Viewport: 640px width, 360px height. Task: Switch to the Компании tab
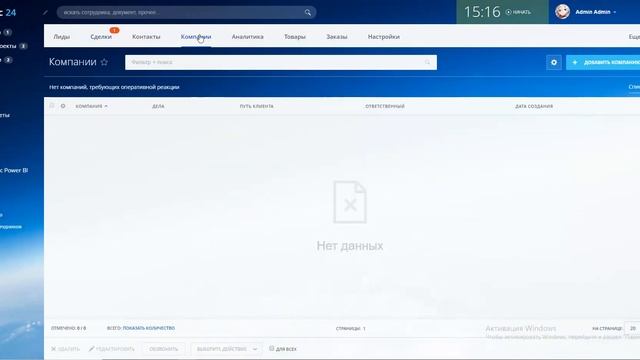click(196, 37)
